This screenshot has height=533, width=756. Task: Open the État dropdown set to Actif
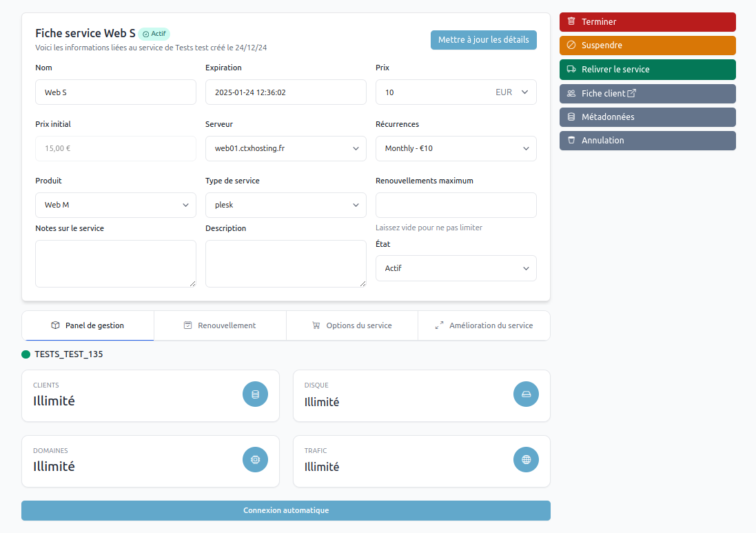[456, 268]
